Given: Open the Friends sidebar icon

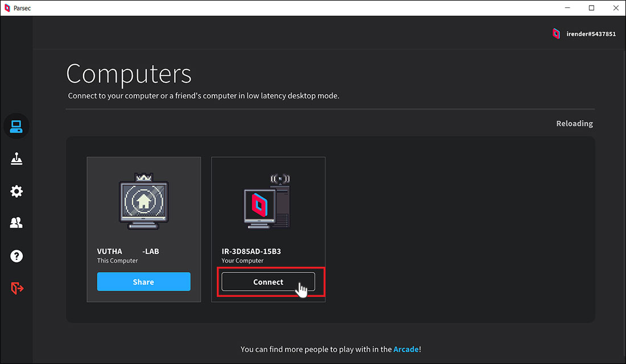Looking at the screenshot, I should pos(17,223).
